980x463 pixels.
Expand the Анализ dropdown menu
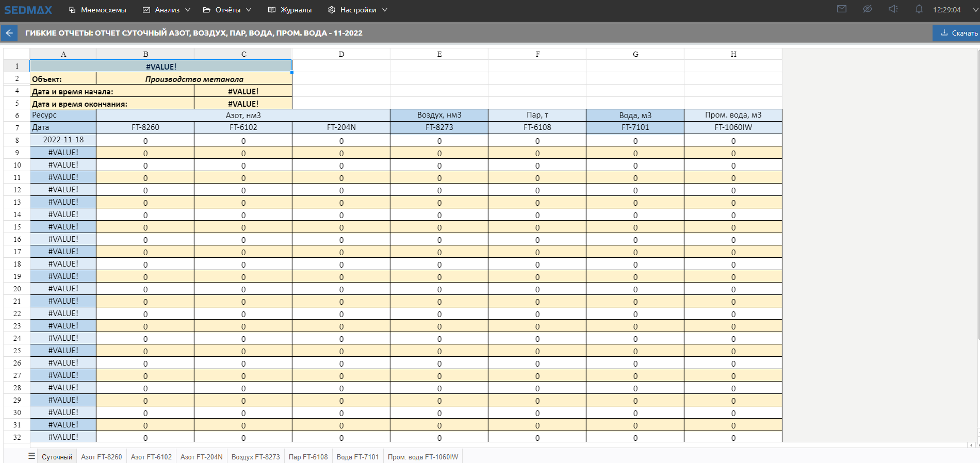[x=167, y=10]
